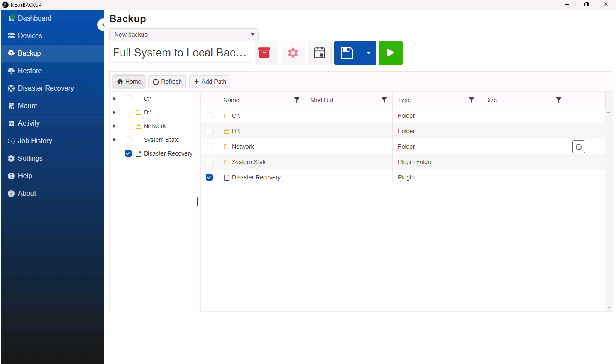
Task: Expand the C:\ tree node
Action: pos(115,99)
